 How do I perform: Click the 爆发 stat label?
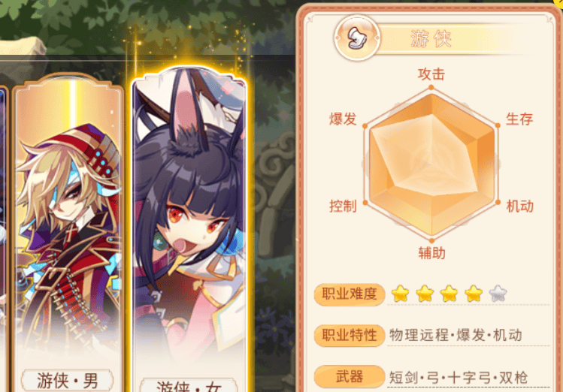[x=343, y=119]
